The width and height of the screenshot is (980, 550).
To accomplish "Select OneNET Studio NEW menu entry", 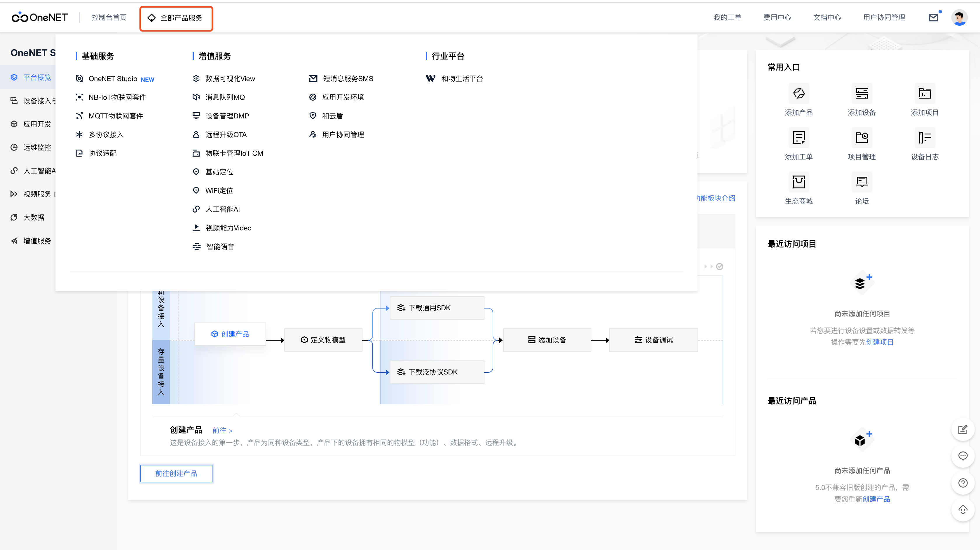I will tap(115, 79).
